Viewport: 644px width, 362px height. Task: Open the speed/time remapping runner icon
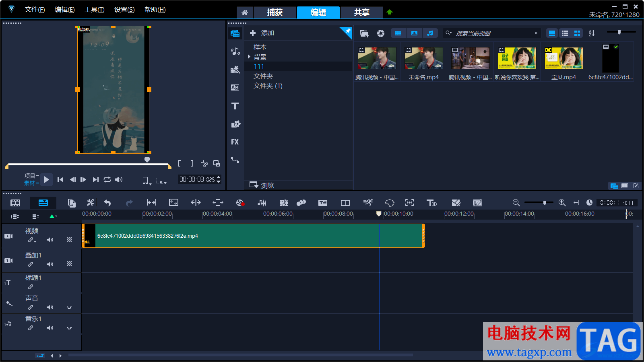[x=368, y=203]
